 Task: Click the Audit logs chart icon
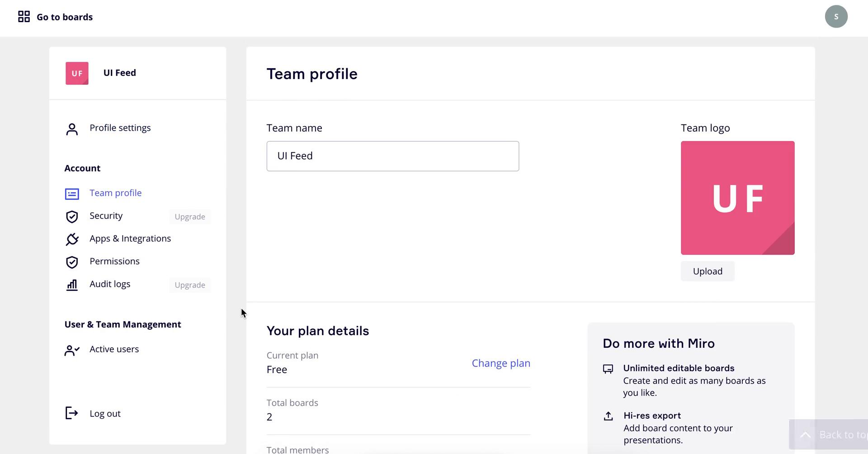72,285
